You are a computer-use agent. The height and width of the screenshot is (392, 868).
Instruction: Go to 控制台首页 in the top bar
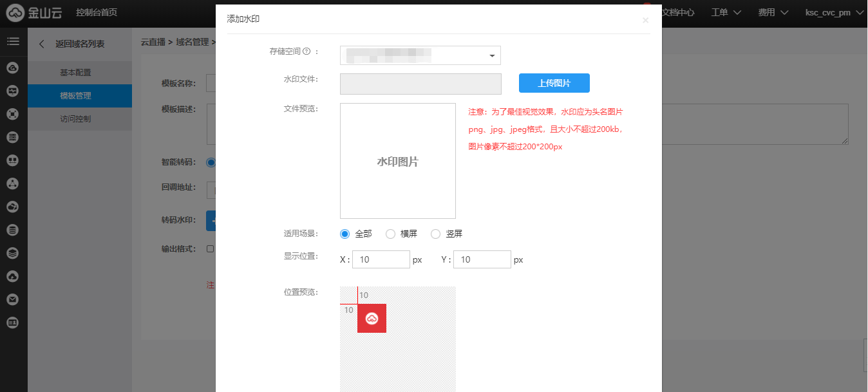tap(97, 13)
